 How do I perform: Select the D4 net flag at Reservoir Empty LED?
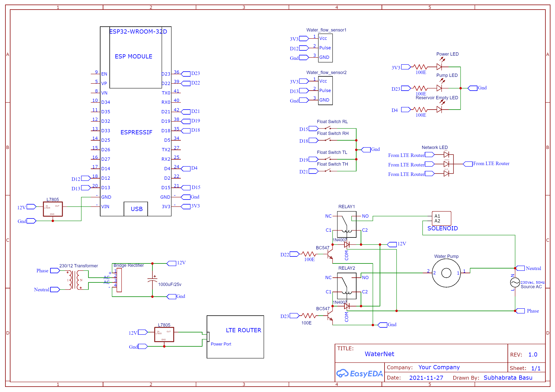(x=406, y=109)
